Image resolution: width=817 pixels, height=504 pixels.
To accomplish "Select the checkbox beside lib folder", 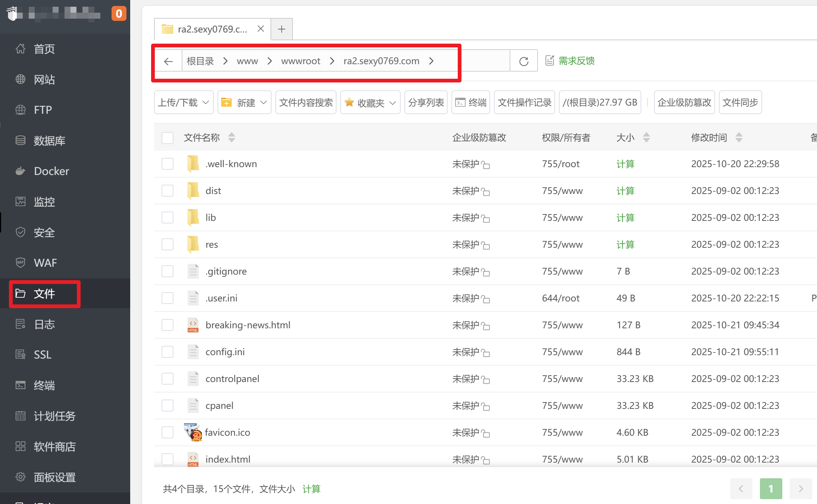I will (x=168, y=217).
